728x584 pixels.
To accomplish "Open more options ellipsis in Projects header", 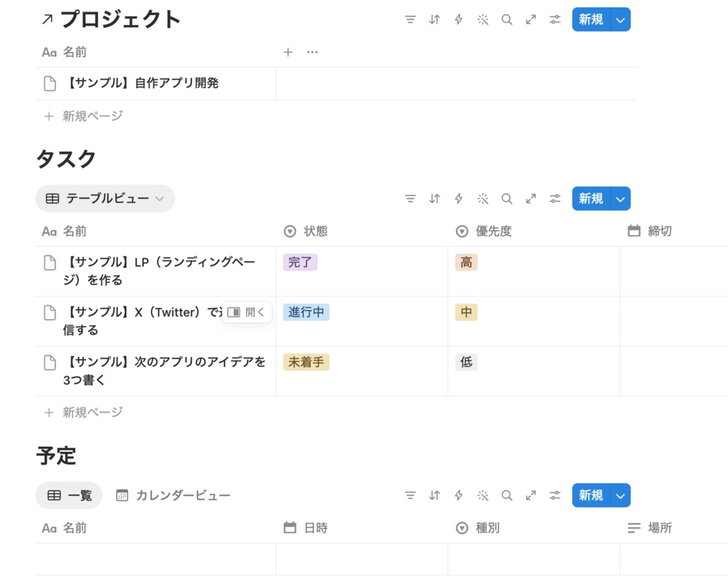I will (313, 52).
